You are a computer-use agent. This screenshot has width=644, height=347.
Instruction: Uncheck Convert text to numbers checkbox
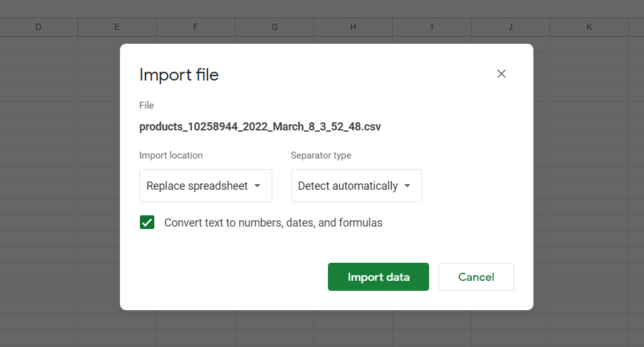coord(147,222)
